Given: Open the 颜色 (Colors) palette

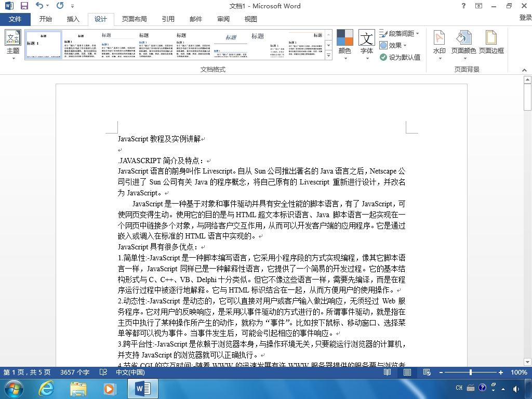Looking at the screenshot, I should [x=345, y=45].
